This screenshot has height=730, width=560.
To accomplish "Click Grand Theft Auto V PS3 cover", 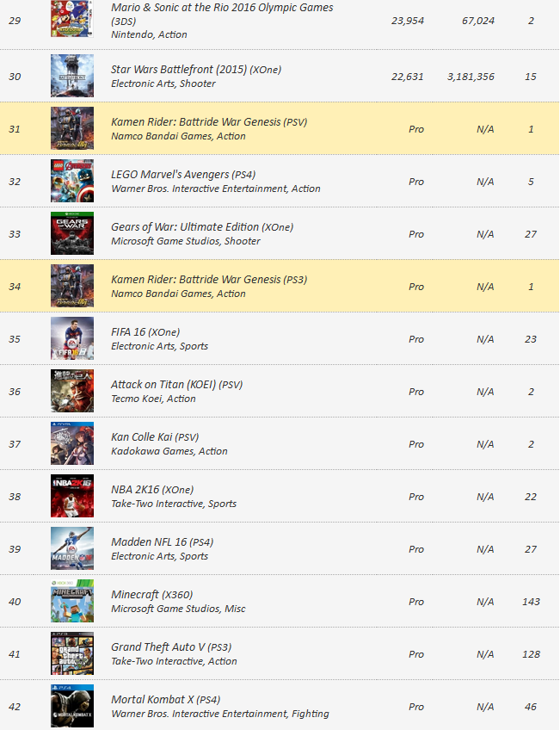I will click(x=72, y=653).
